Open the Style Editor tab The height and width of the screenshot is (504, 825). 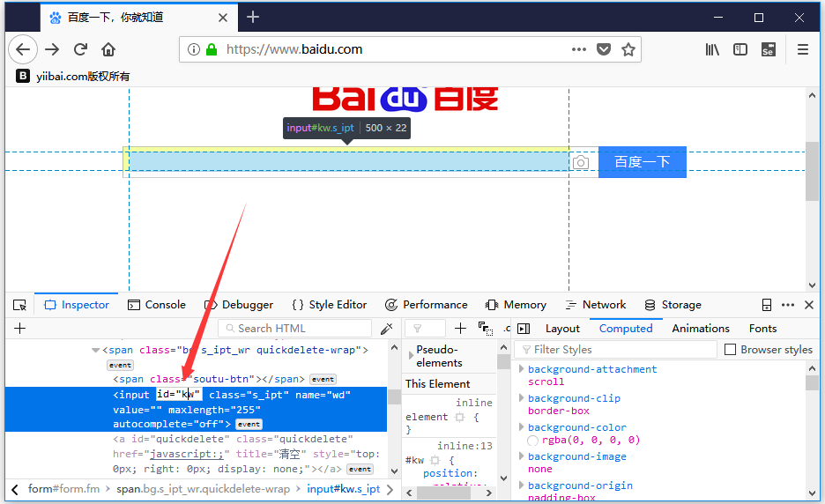point(330,305)
